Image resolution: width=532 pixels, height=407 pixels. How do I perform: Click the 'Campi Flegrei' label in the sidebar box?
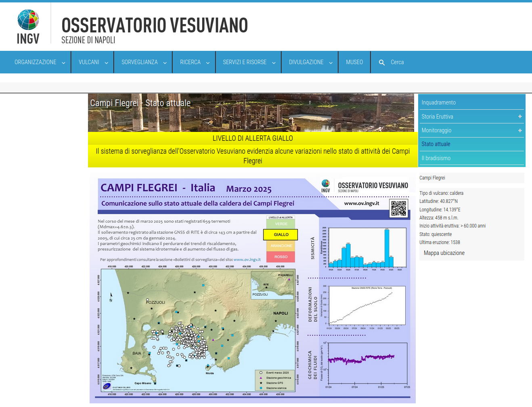(x=432, y=178)
